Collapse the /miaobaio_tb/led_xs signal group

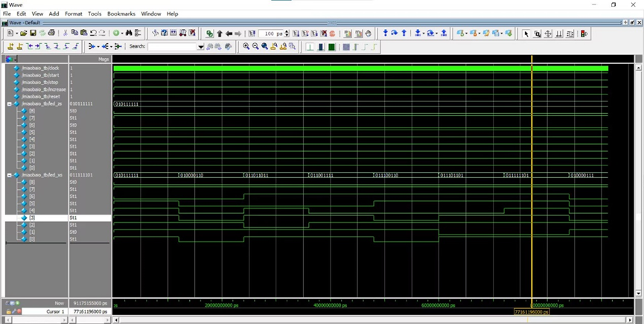pos(9,175)
